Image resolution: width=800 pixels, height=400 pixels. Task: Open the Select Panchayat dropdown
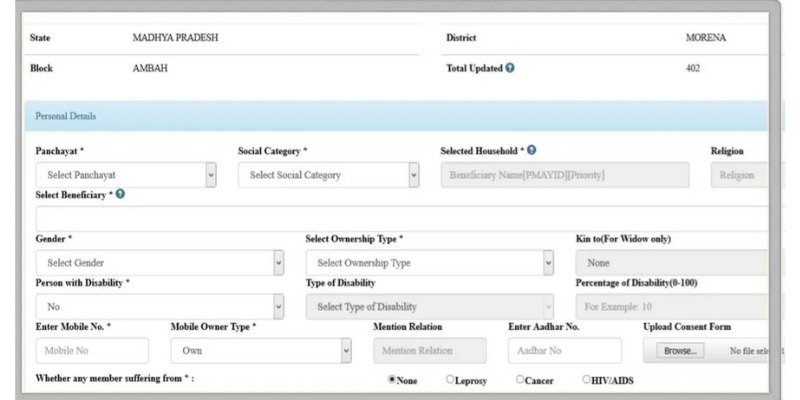coord(126,175)
